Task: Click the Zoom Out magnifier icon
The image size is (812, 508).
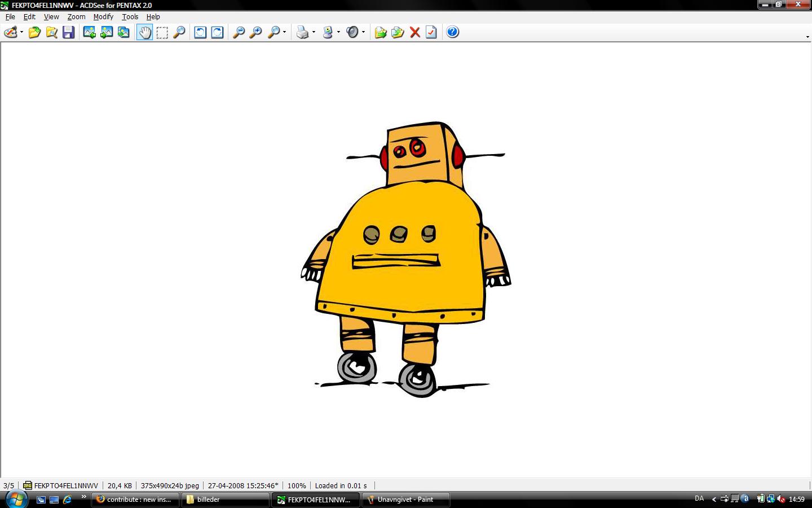Action: (x=239, y=32)
